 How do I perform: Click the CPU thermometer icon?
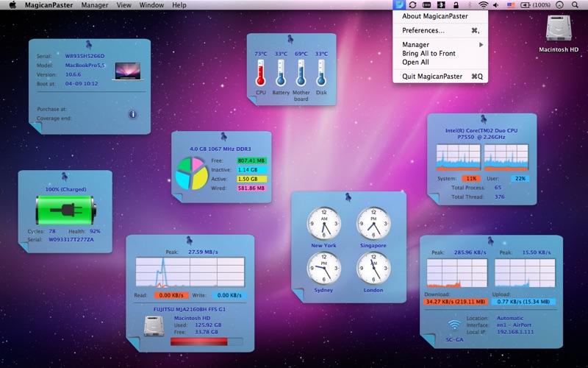tap(261, 73)
